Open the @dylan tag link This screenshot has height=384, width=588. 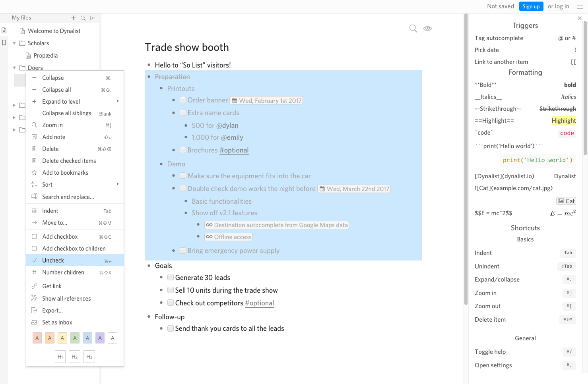(227, 125)
